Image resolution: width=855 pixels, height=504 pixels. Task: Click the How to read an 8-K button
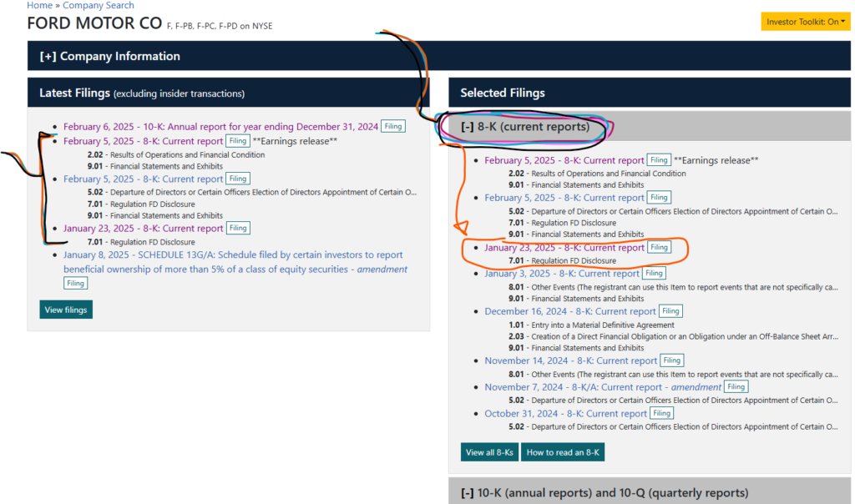[x=563, y=452]
